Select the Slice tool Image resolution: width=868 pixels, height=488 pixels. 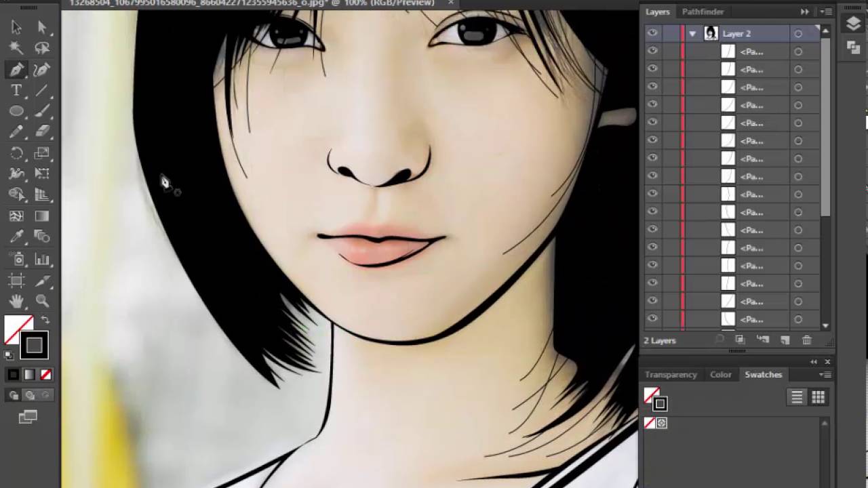pyautogui.click(x=42, y=280)
